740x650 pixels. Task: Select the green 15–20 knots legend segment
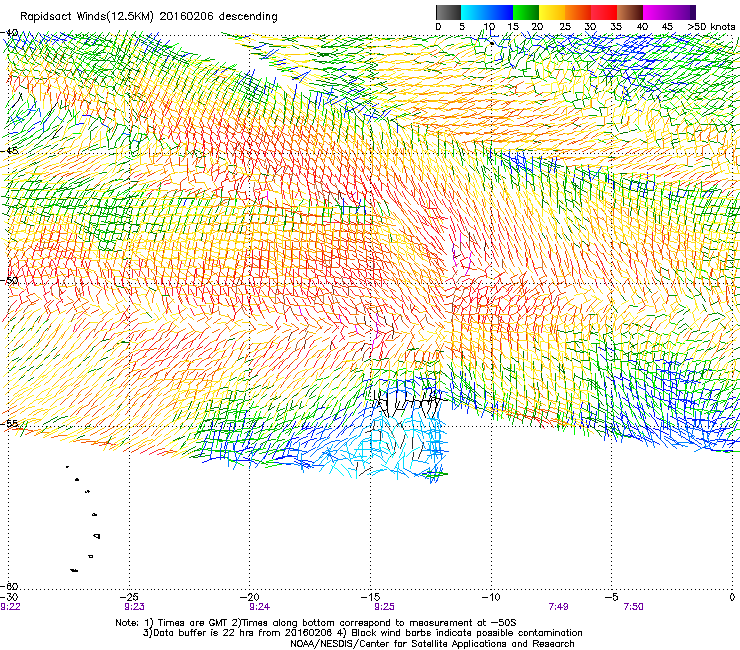[526, 12]
